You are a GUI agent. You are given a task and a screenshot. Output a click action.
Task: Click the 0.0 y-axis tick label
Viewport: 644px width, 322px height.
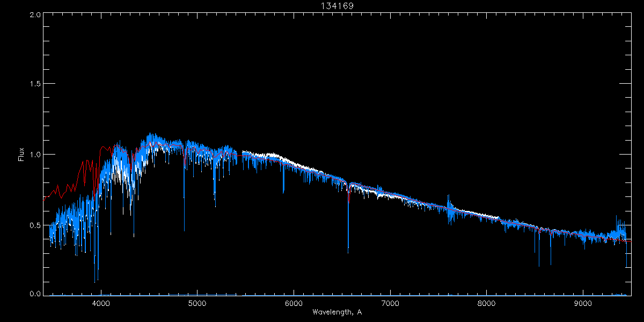coord(33,293)
